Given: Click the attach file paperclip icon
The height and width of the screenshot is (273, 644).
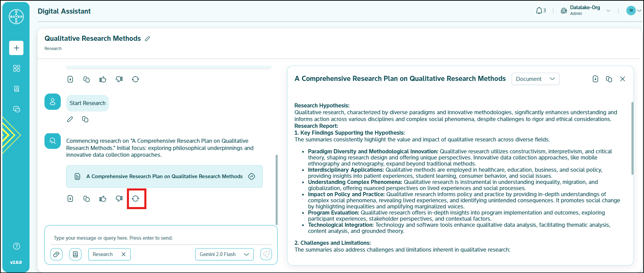Looking at the screenshot, I should [x=56, y=254].
